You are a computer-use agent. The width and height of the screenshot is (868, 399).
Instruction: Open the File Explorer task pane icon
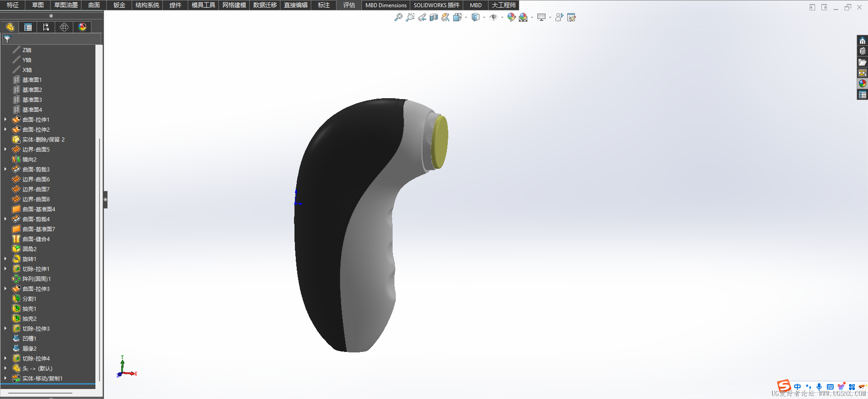pyautogui.click(x=863, y=62)
